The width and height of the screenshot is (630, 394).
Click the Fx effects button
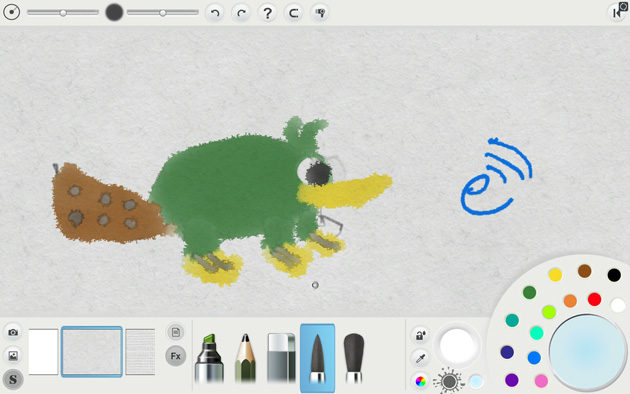176,356
